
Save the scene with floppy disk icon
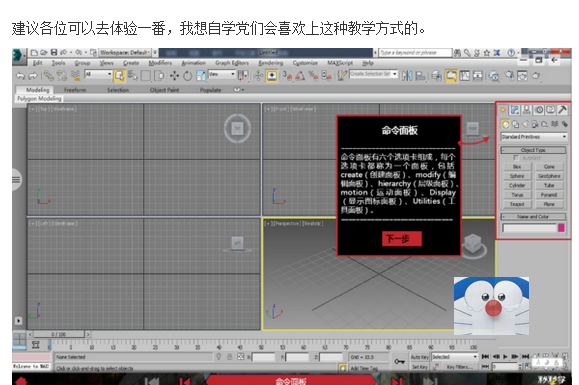pos(54,53)
